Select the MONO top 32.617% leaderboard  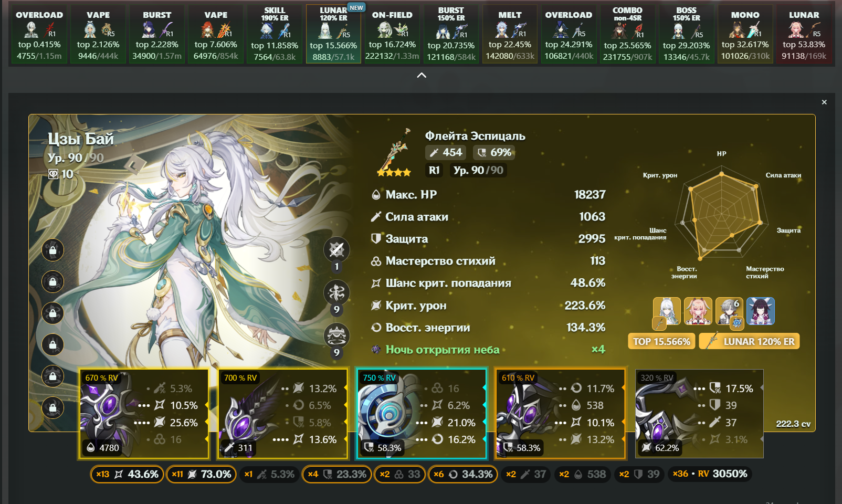click(x=745, y=34)
